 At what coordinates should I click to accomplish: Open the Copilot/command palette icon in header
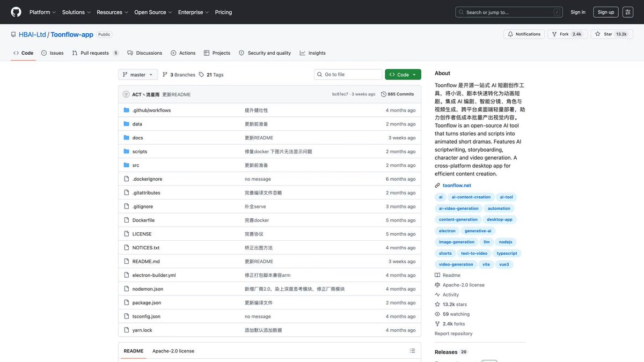tap(628, 12)
